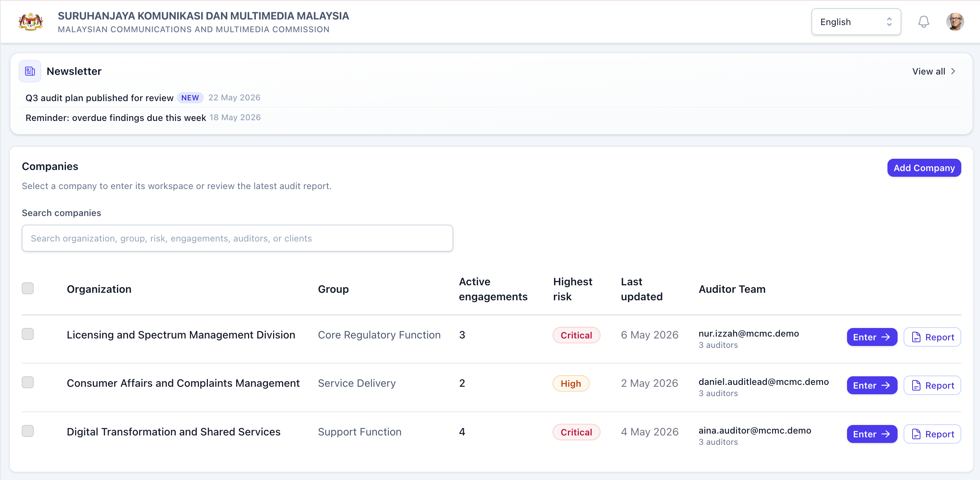This screenshot has width=980, height=480.
Task: Open the notifications bell
Action: [923, 22]
